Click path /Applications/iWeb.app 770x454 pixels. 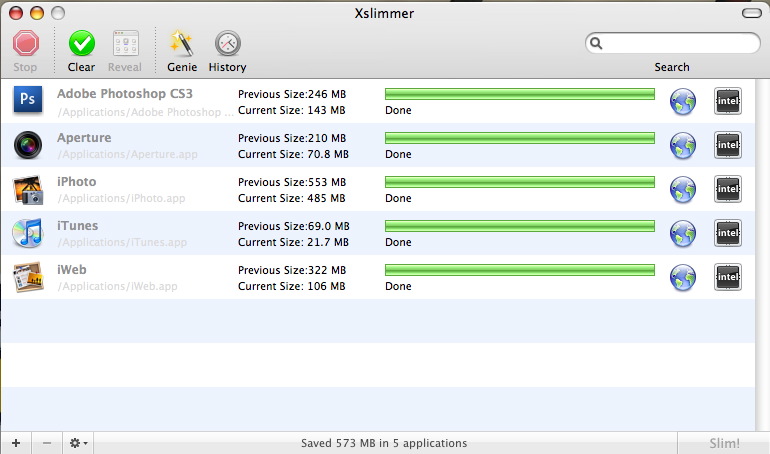[x=117, y=286]
